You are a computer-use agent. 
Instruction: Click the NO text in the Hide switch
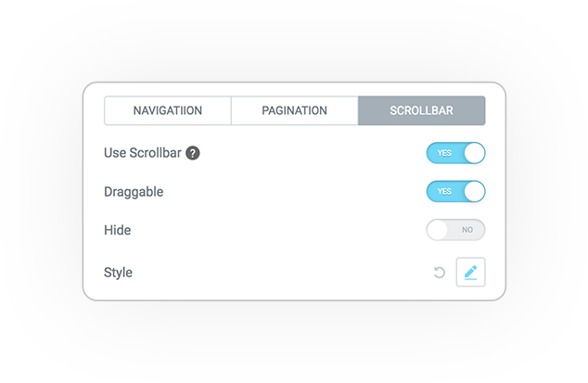pyautogui.click(x=467, y=230)
